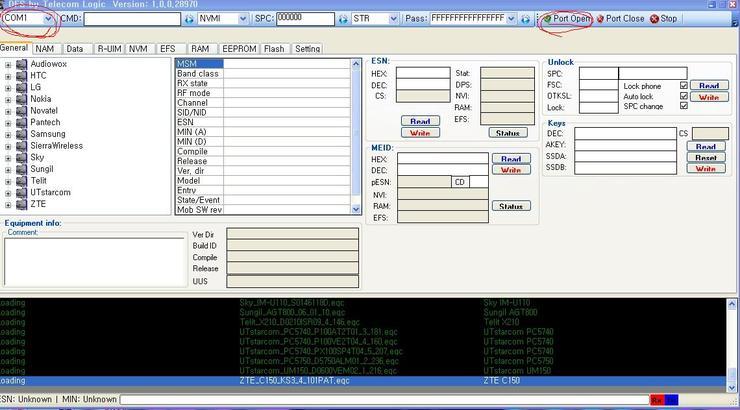Open the R-UIM tab

coord(108,48)
